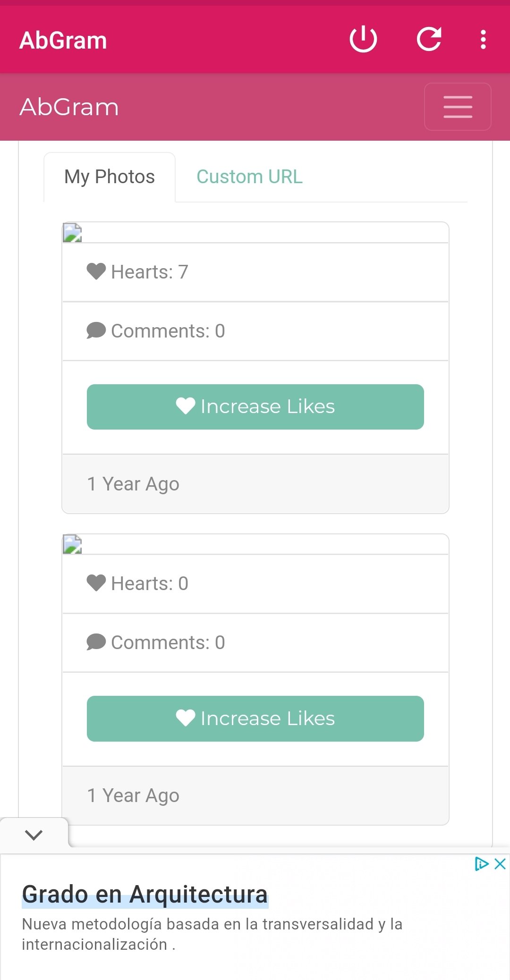The image size is (510, 980).
Task: Click the AdChoices info icon
Action: point(481,864)
